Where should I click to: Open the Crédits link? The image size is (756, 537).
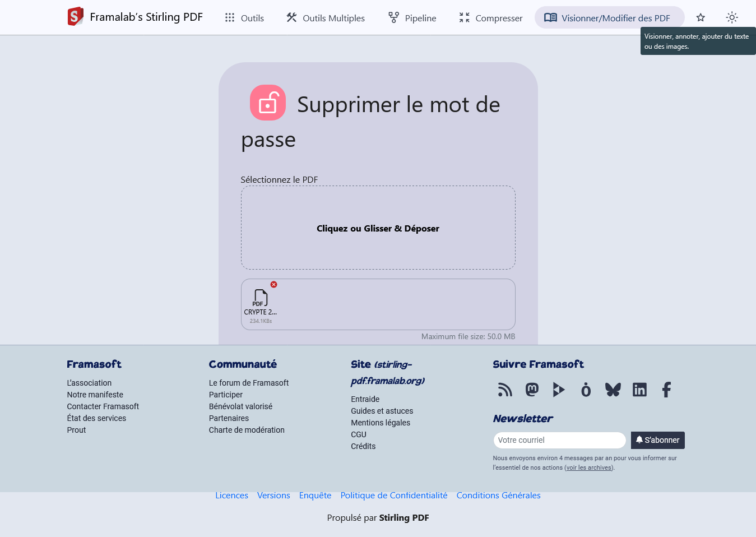pos(363,446)
